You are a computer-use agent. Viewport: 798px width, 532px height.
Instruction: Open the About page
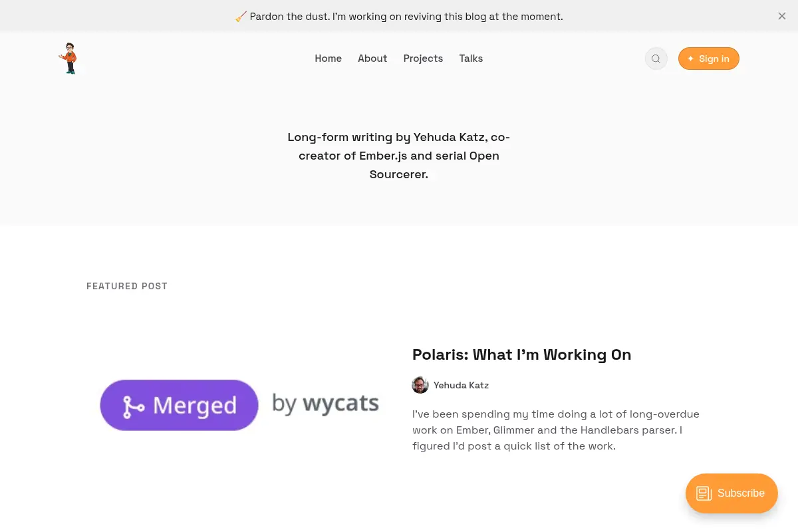pyautogui.click(x=372, y=59)
